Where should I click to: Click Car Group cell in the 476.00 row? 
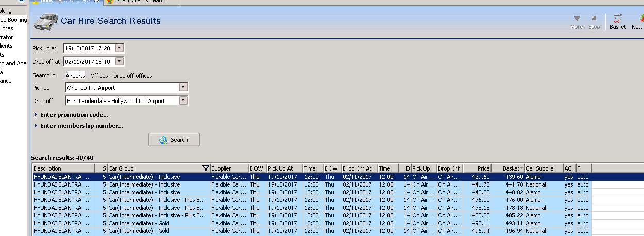(x=158, y=200)
